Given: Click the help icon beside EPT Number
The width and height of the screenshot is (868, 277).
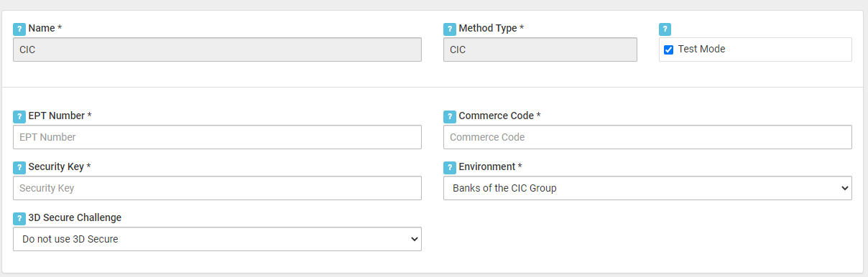Looking at the screenshot, I should tap(19, 117).
